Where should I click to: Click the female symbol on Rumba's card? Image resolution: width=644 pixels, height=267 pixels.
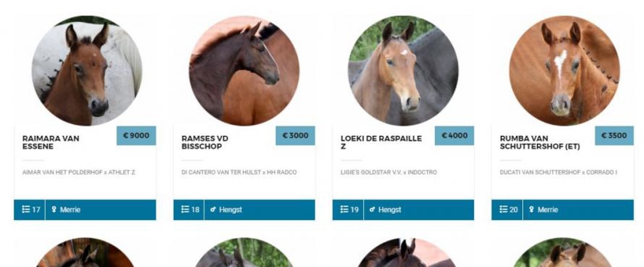(x=532, y=209)
